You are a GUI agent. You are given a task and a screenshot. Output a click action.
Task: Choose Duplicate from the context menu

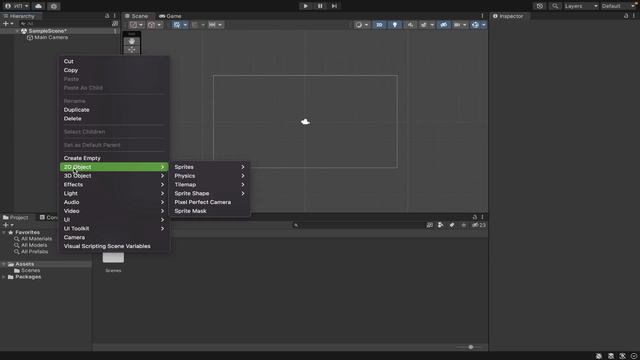point(114,110)
